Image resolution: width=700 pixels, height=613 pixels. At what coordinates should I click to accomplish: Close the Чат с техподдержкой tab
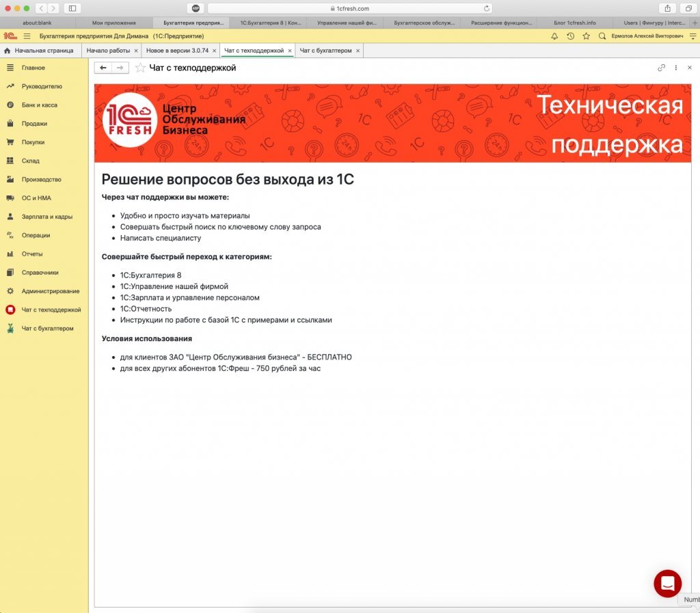click(290, 51)
